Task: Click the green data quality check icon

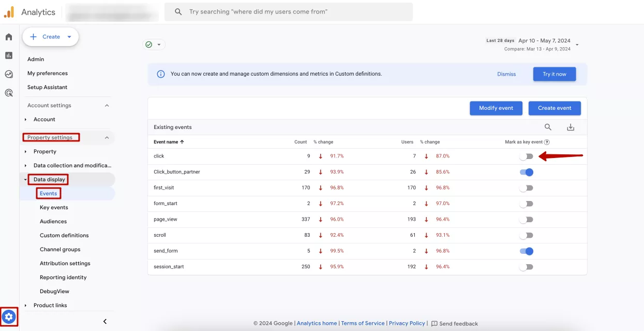Action: click(x=149, y=45)
